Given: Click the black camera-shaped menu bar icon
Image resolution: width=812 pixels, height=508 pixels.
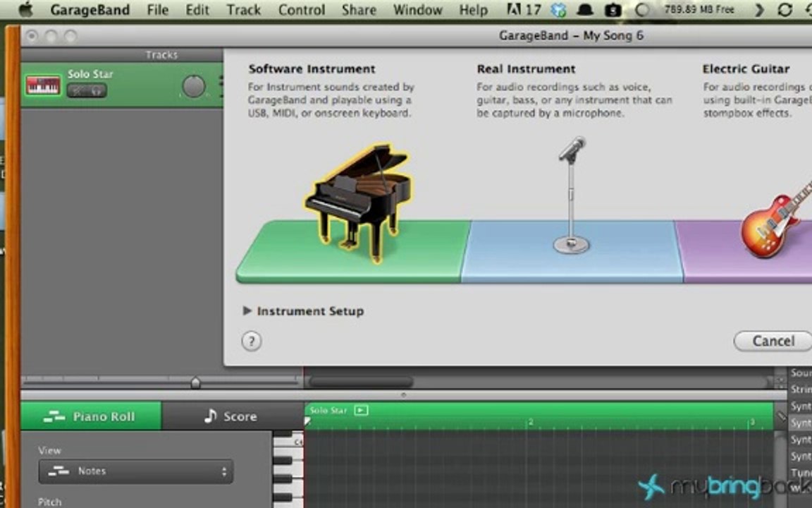Looking at the screenshot, I should [613, 10].
